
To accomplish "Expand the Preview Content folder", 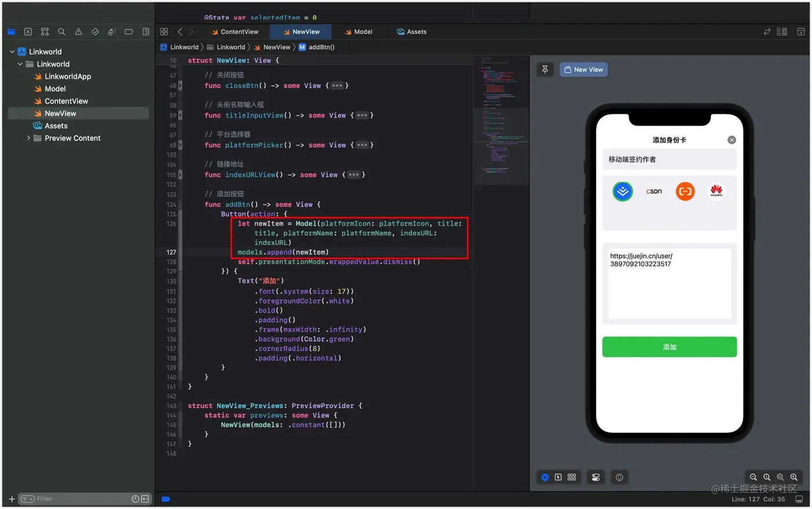I will pos(28,138).
